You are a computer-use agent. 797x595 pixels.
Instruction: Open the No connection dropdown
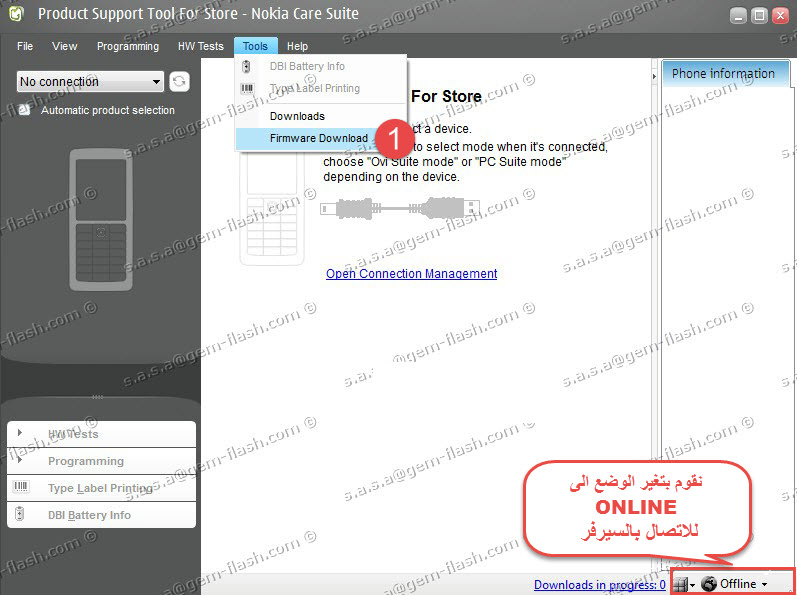tap(90, 81)
